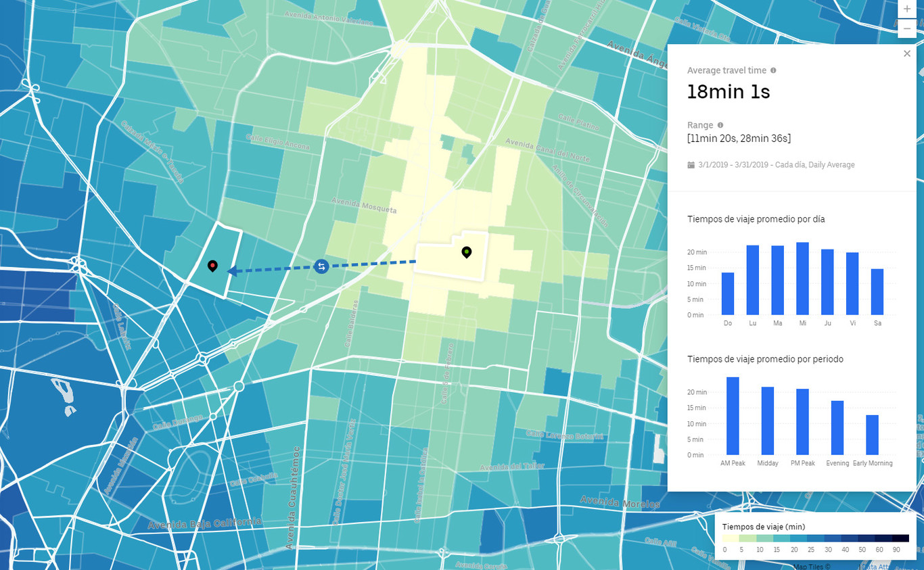Open the Average travel time info tooltip
This screenshot has height=570, width=924.
click(x=774, y=70)
